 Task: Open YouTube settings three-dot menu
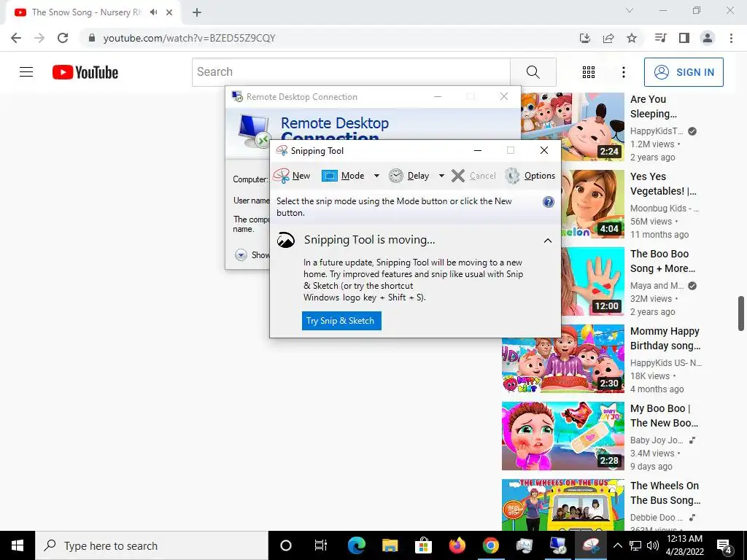pyautogui.click(x=624, y=72)
